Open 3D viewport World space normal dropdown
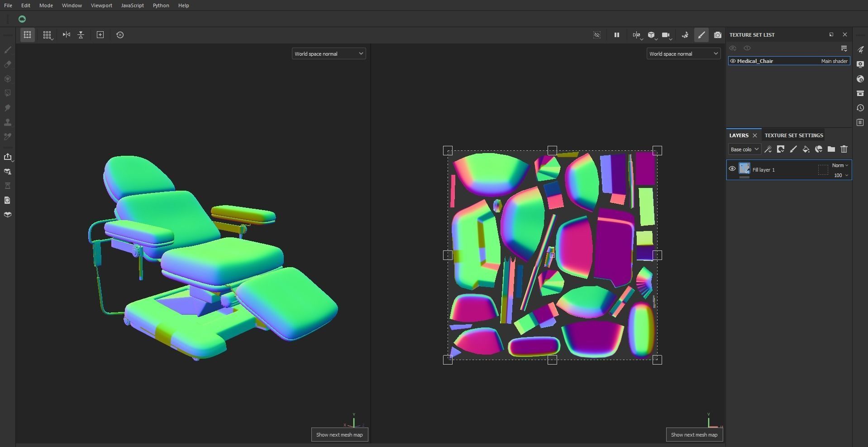This screenshot has width=868, height=447. click(329, 54)
